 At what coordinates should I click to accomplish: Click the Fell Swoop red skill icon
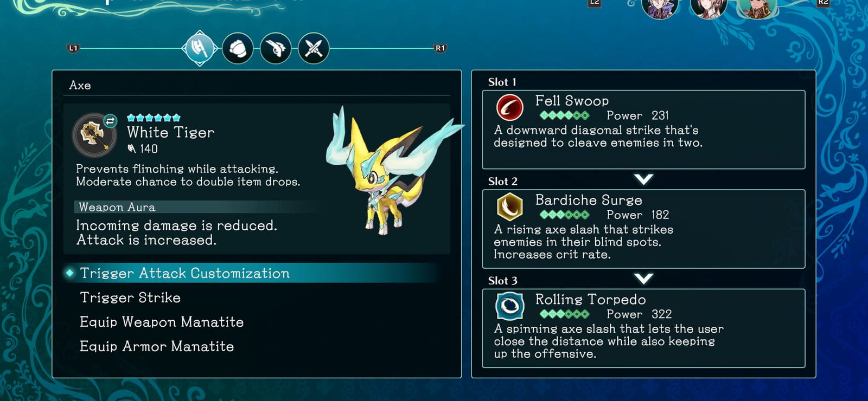(x=509, y=107)
